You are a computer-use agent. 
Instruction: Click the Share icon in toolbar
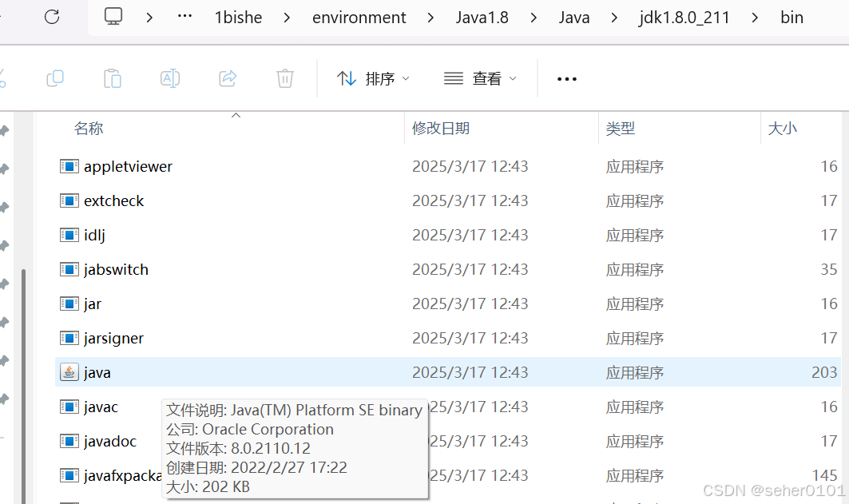coord(228,78)
